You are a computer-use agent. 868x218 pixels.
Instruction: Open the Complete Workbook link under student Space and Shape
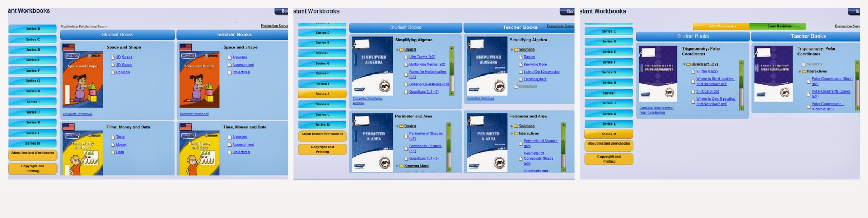(78, 114)
